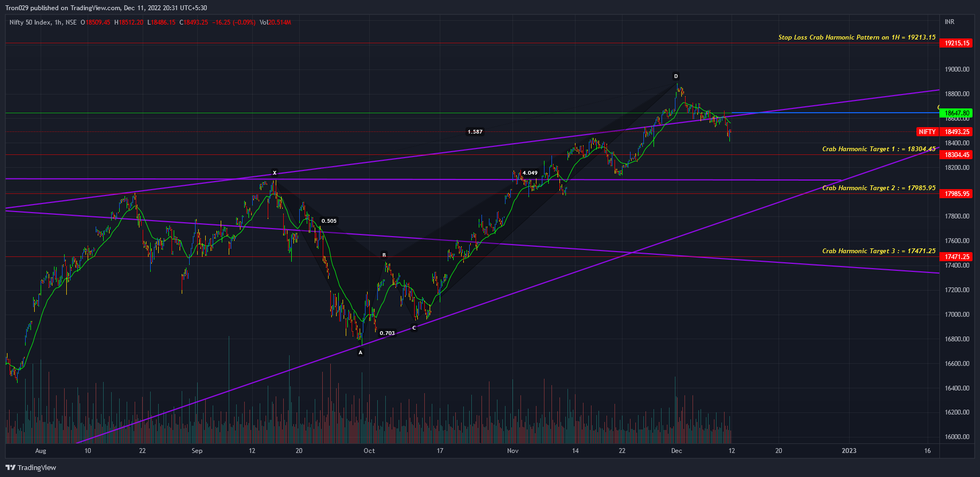Select the 0.703 ratio label
Viewport: 980px width, 477px height.
pyautogui.click(x=387, y=333)
